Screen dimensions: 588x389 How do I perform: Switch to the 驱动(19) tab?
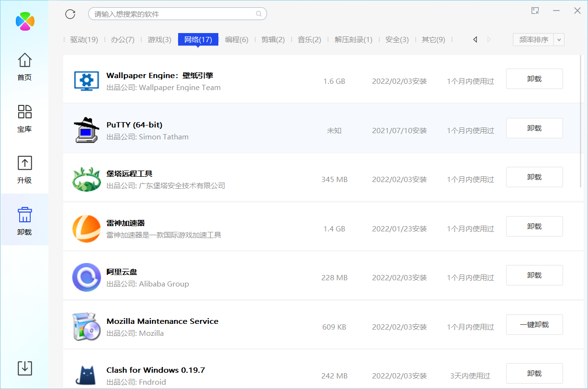coord(84,40)
